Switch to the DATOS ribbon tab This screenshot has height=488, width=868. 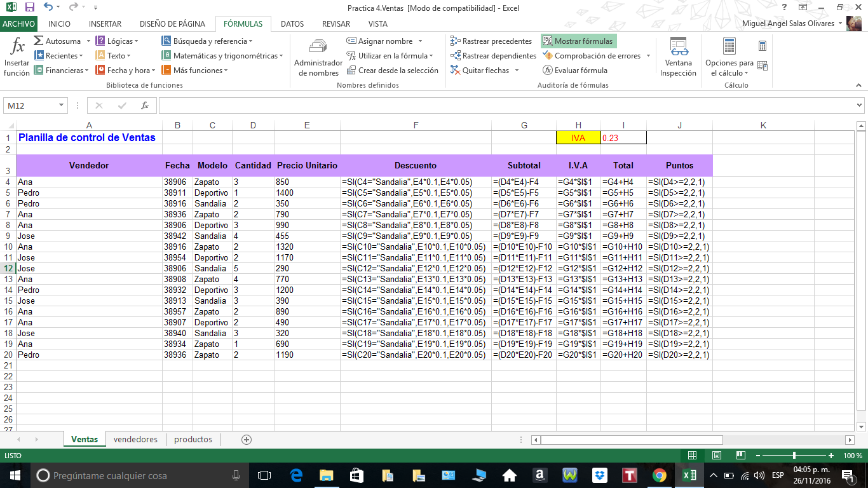click(x=292, y=23)
